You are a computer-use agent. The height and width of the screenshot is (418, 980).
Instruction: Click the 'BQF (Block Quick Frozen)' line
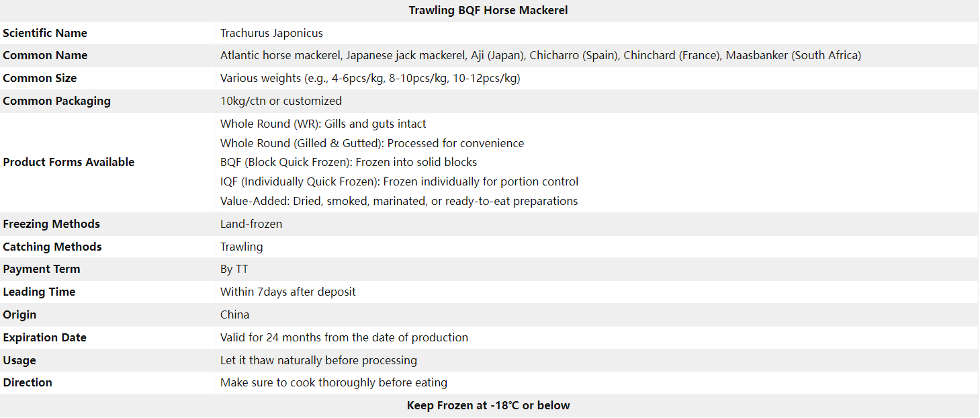[x=349, y=162]
